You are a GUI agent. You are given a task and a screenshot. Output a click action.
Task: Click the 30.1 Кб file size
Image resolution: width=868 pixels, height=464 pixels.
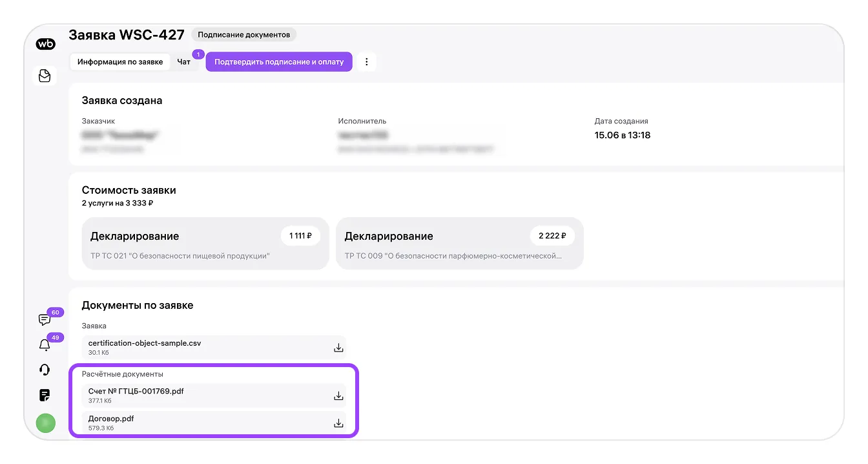pyautogui.click(x=99, y=353)
